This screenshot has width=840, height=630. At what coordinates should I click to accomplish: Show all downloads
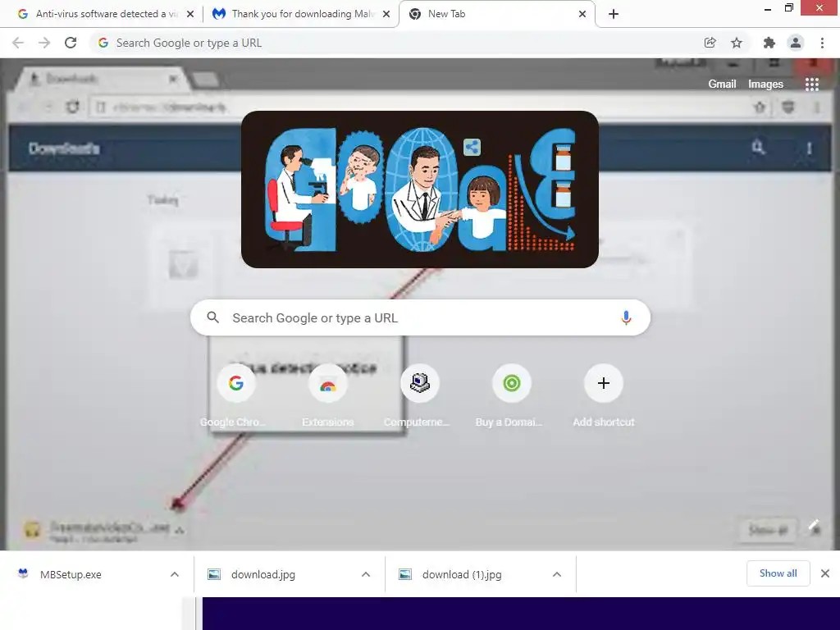pos(778,573)
